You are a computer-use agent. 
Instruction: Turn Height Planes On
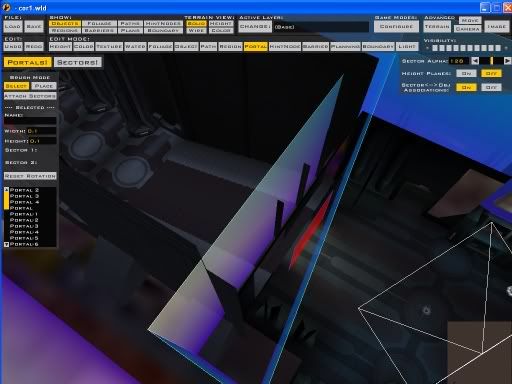pos(466,73)
